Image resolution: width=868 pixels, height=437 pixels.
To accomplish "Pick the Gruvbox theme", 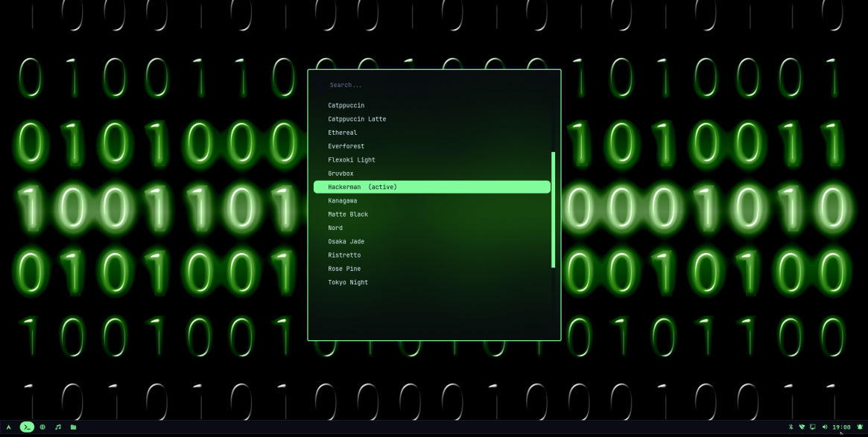I will 340,173.
